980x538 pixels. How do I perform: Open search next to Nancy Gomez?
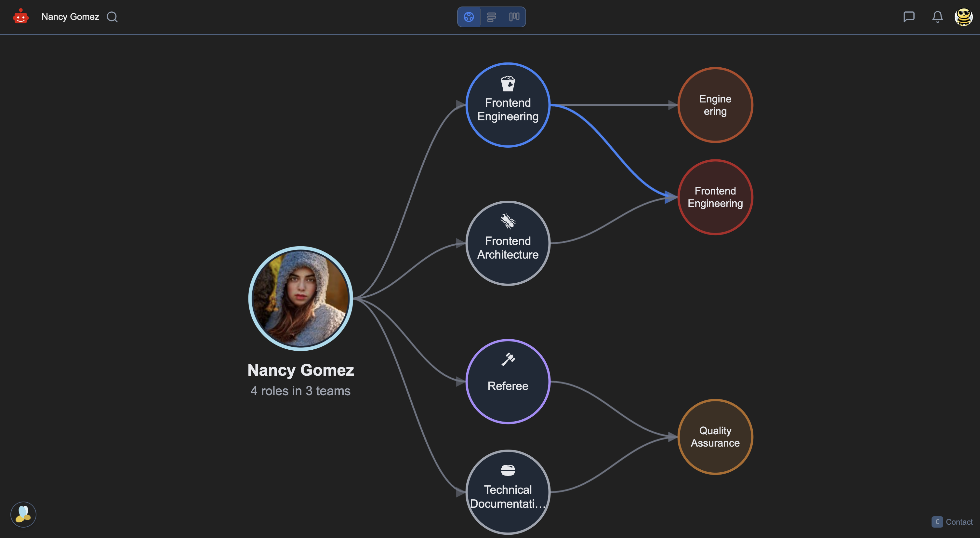tap(112, 17)
